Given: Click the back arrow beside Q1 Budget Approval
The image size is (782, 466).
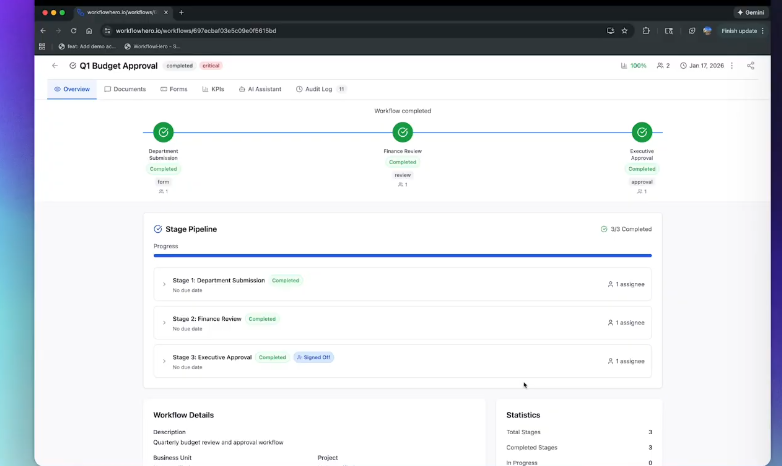Looking at the screenshot, I should 55,66.
